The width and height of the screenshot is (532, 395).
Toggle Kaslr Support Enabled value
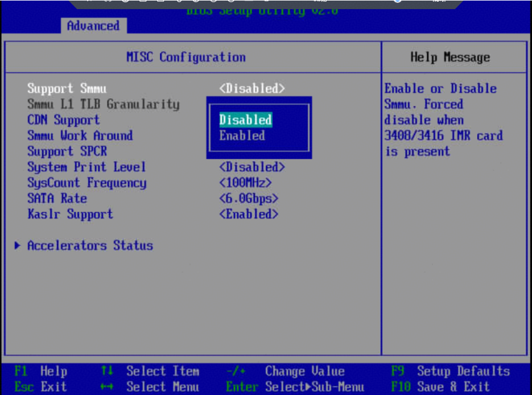click(x=248, y=215)
